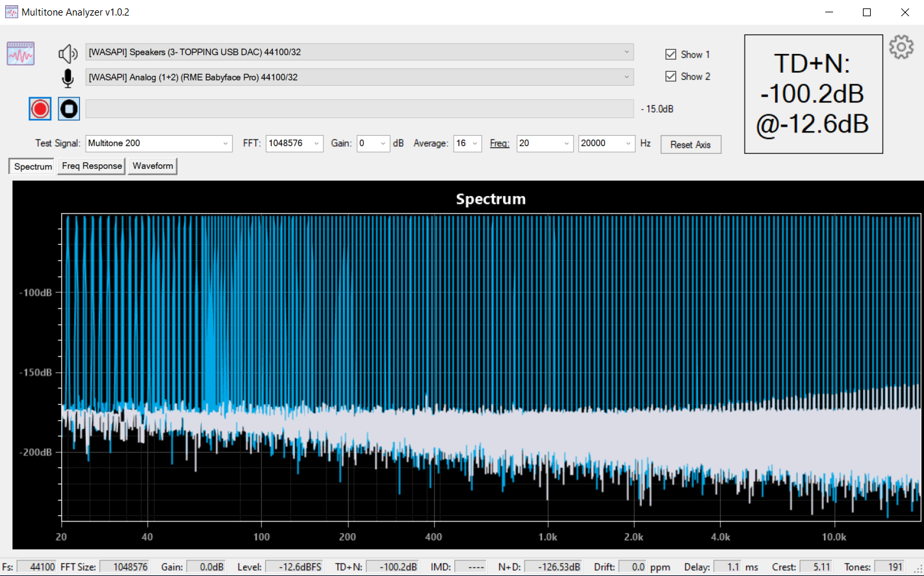Click Tones 191 status field
This screenshot has height=576, width=924.
coord(889,567)
